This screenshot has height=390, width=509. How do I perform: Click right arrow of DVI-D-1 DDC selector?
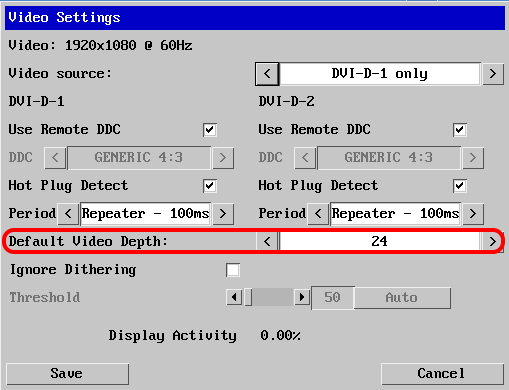(223, 157)
